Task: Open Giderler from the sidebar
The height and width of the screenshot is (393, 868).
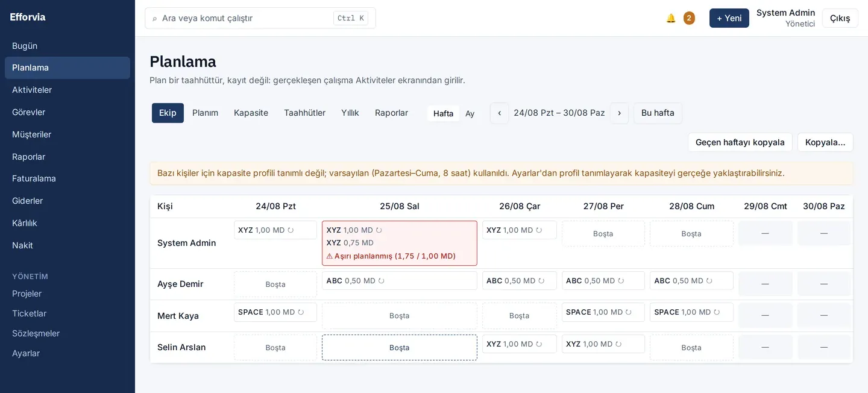Action: 68,201
